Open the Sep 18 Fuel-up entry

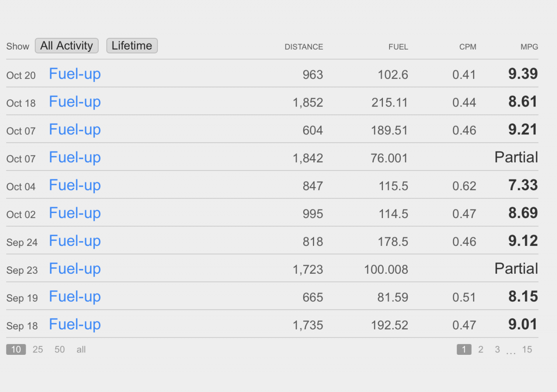pyautogui.click(x=75, y=325)
